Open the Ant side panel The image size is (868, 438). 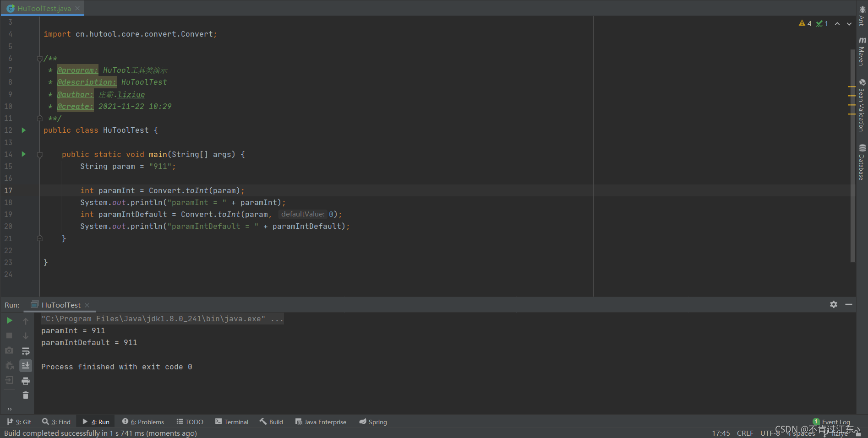click(862, 15)
